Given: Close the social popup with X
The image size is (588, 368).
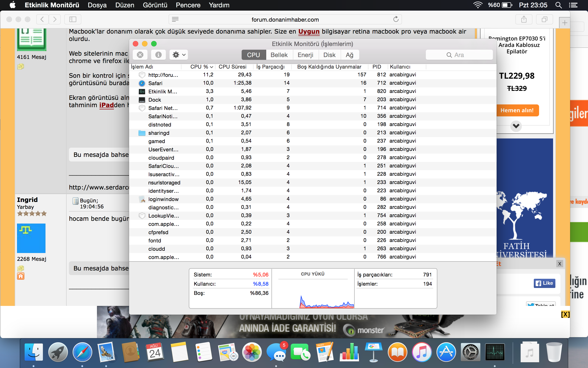Looking at the screenshot, I should tap(560, 264).
